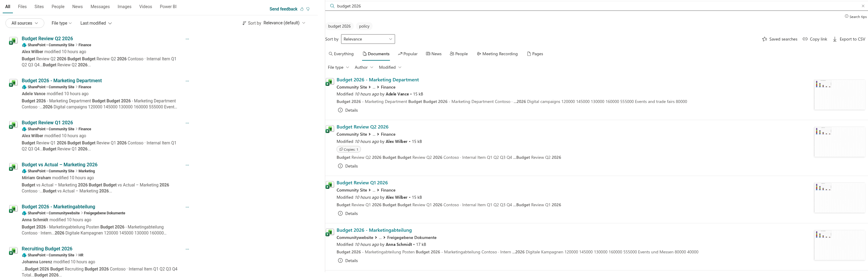This screenshot has width=868, height=278.
Task: Click the Excel icon beside Budget Review Q2 2026 in left panel
Action: click(x=13, y=41)
